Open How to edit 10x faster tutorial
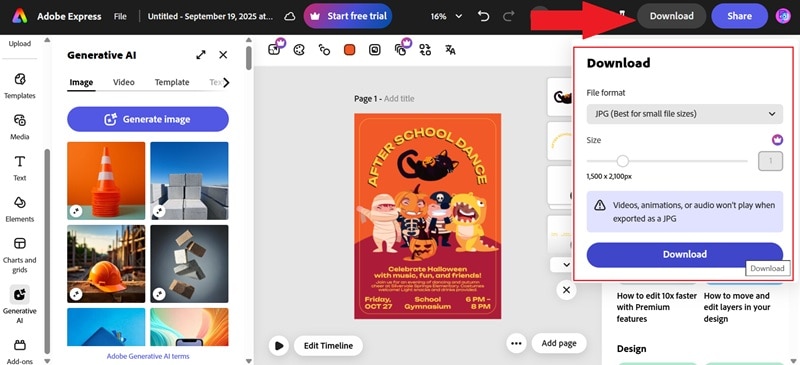Viewport: 800px width, 365px height. coord(657,307)
